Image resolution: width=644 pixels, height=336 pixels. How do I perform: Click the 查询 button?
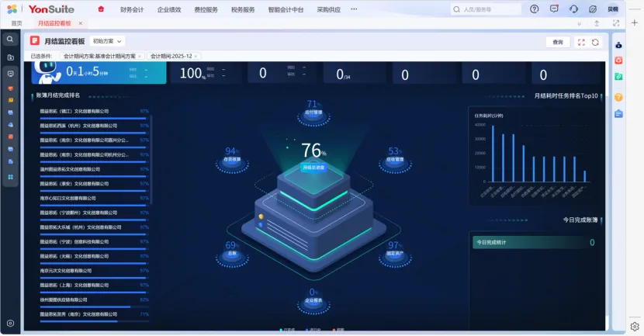558,42
